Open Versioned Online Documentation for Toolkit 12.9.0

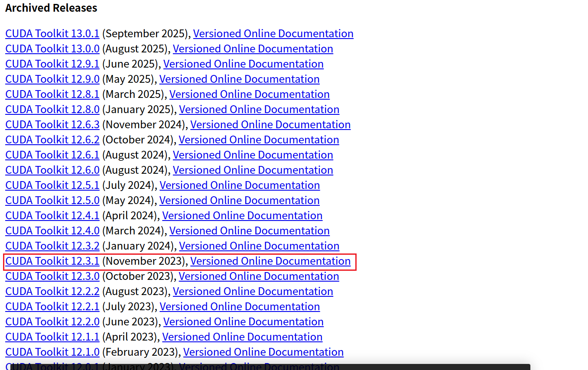[240, 79]
